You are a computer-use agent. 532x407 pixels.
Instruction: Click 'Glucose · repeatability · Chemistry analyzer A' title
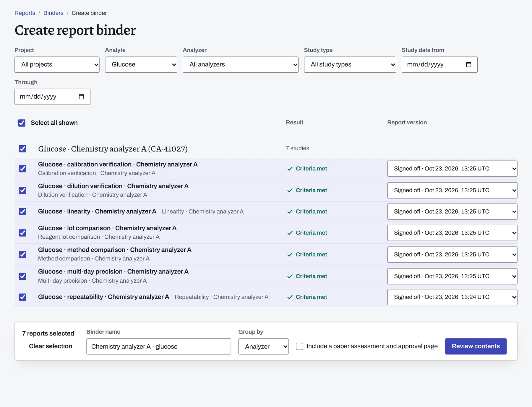(103, 297)
